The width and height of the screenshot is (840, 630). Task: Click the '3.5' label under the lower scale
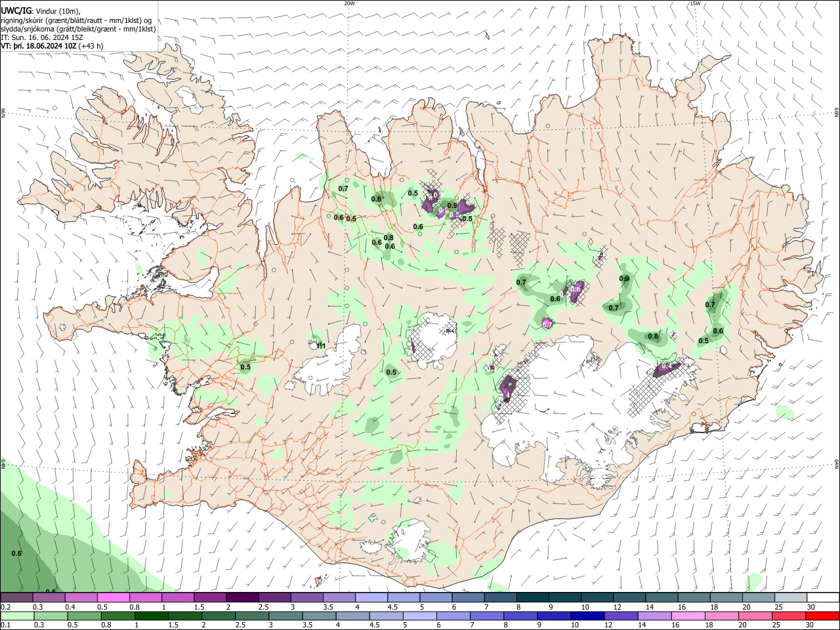tap(306, 625)
